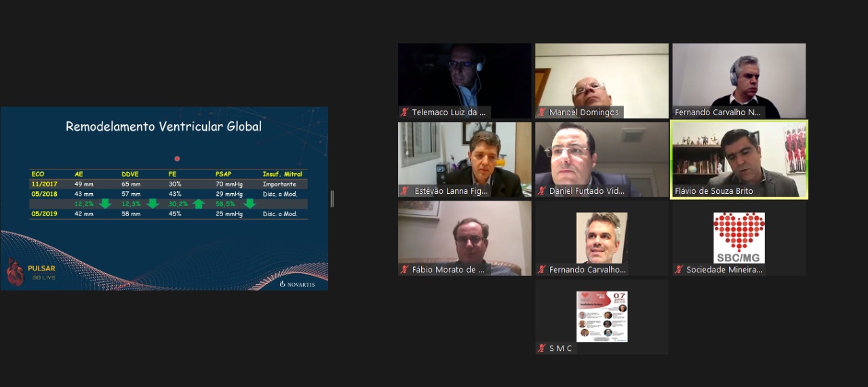
Task: Click muted mic icon on Fernando Carvalho photo tile
Action: click(542, 270)
